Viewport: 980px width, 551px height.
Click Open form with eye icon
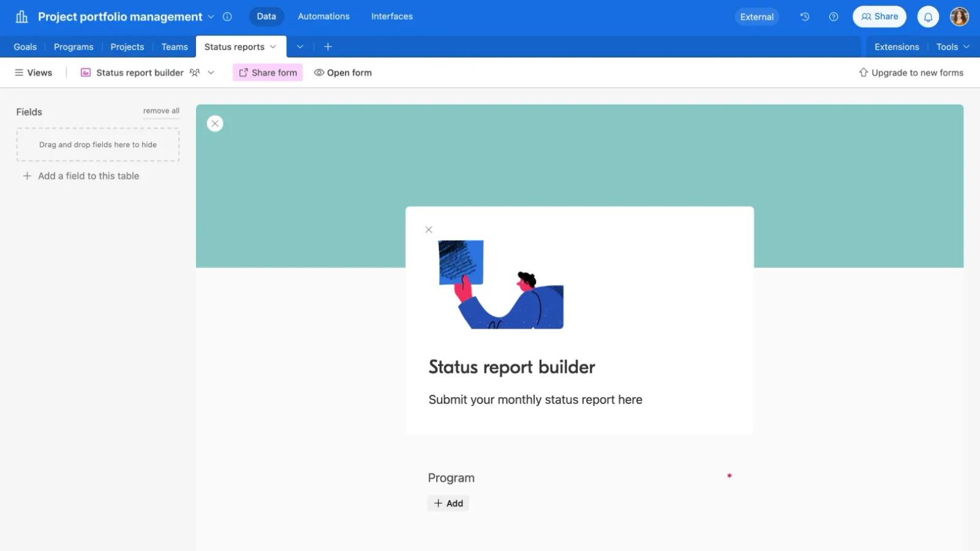click(343, 72)
